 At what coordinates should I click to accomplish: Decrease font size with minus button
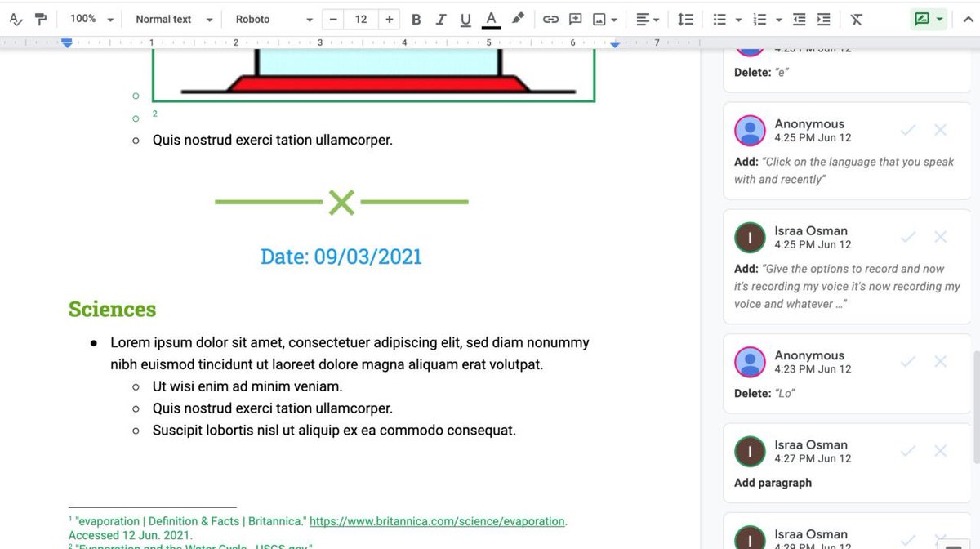click(333, 19)
